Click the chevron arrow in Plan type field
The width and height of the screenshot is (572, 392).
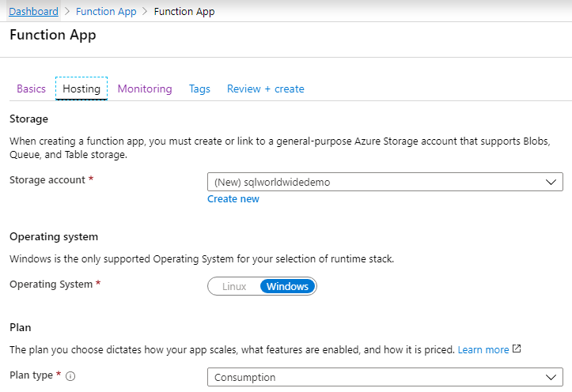pos(551,377)
